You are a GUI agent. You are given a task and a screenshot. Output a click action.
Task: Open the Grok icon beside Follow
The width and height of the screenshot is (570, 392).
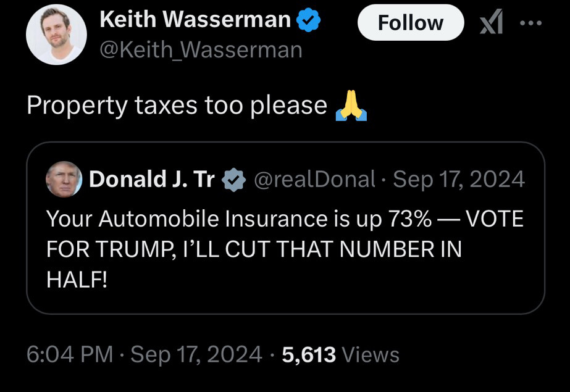[490, 23]
